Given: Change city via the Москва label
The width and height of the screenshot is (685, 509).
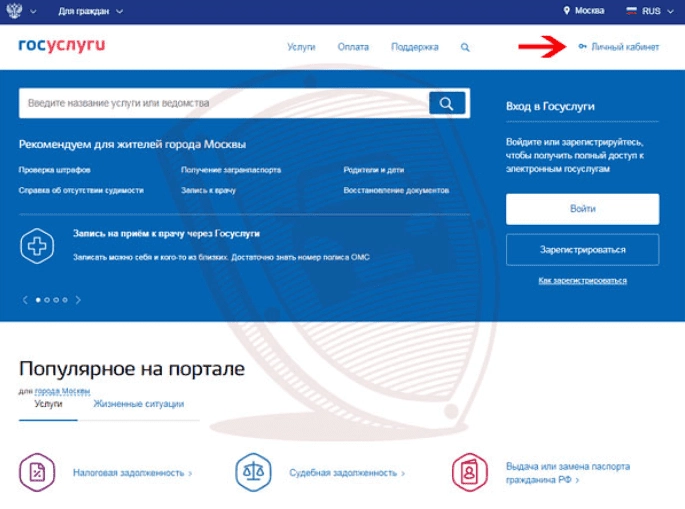Looking at the screenshot, I should coord(589,10).
